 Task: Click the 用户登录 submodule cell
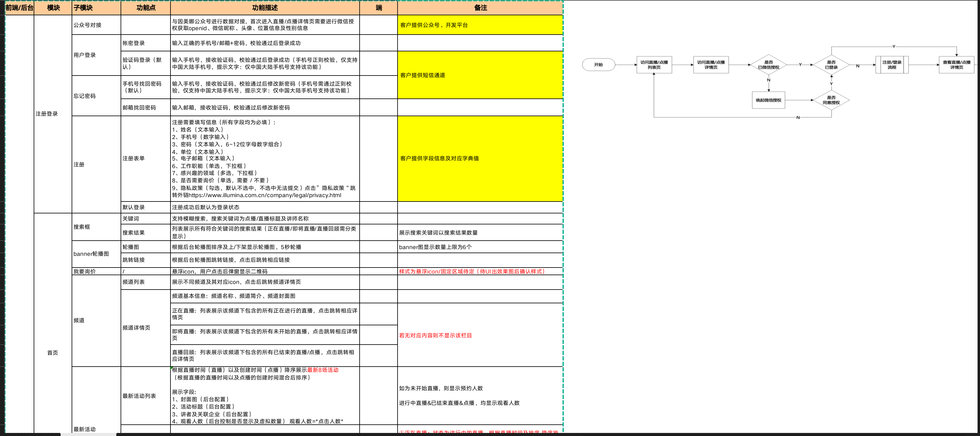click(x=96, y=55)
